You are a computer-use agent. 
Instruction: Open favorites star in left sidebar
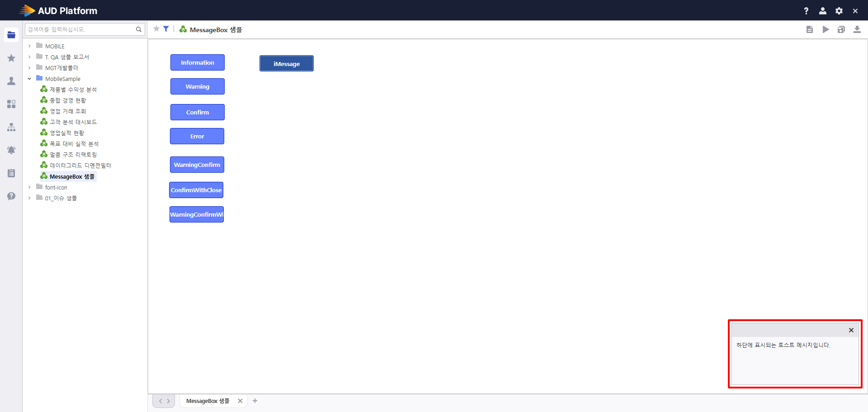coord(11,58)
